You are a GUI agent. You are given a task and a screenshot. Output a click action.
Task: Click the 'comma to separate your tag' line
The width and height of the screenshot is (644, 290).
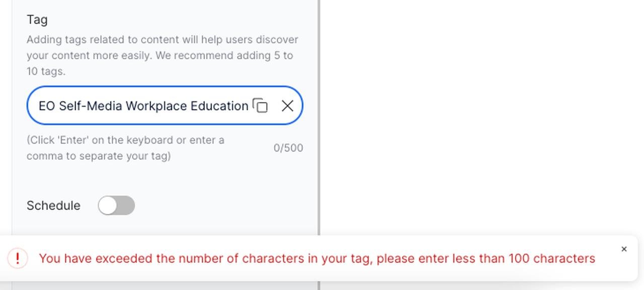coord(99,156)
